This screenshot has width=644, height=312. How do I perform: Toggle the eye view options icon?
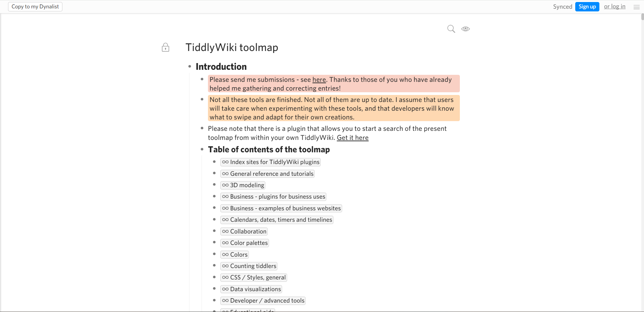(x=466, y=29)
